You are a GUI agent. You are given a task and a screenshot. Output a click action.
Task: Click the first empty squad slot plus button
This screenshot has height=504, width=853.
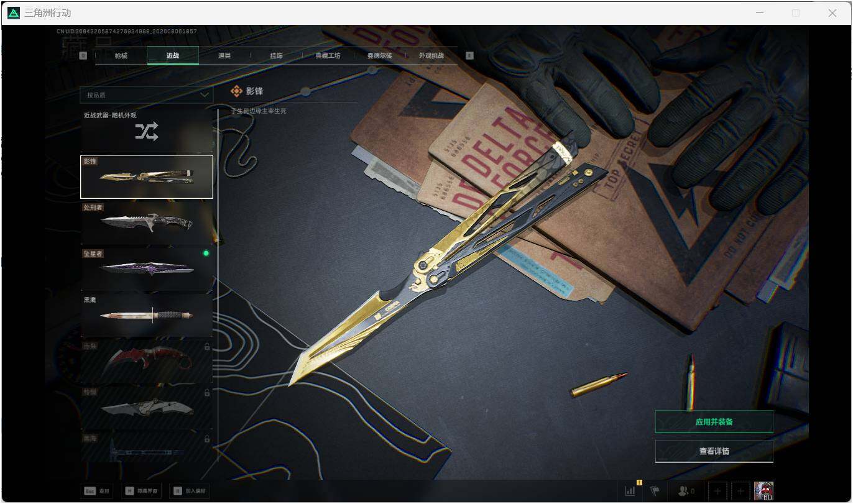(717, 491)
